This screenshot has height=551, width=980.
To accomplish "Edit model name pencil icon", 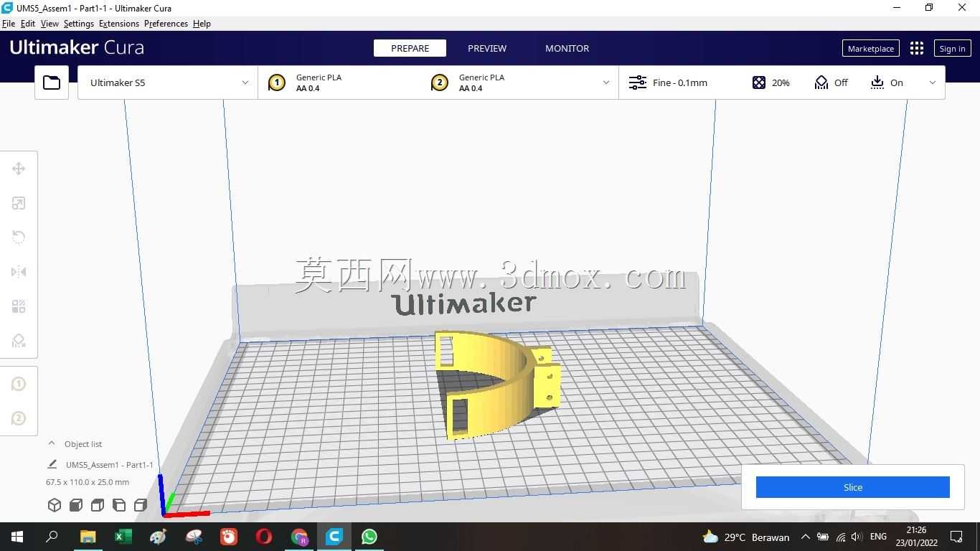I will pyautogui.click(x=52, y=464).
